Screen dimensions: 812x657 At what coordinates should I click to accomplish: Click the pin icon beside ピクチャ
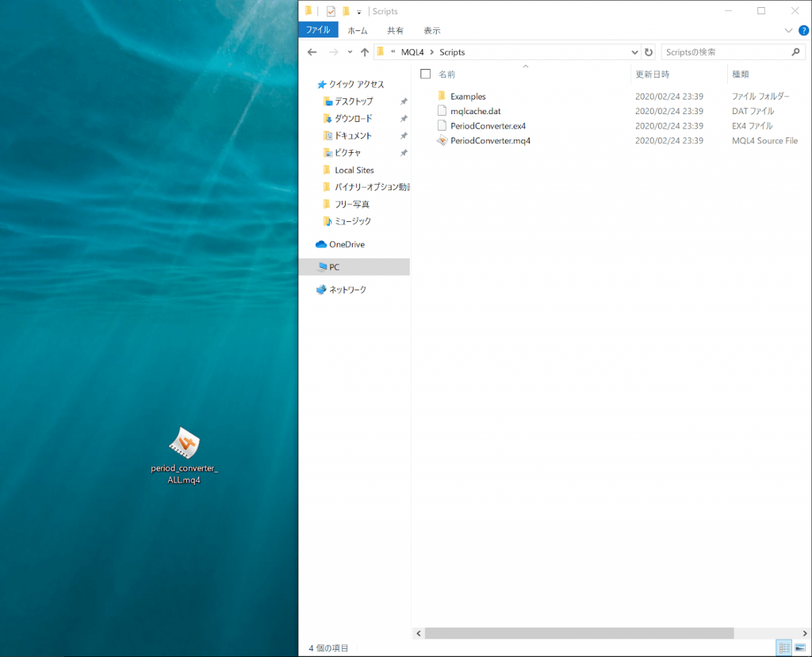coord(404,153)
